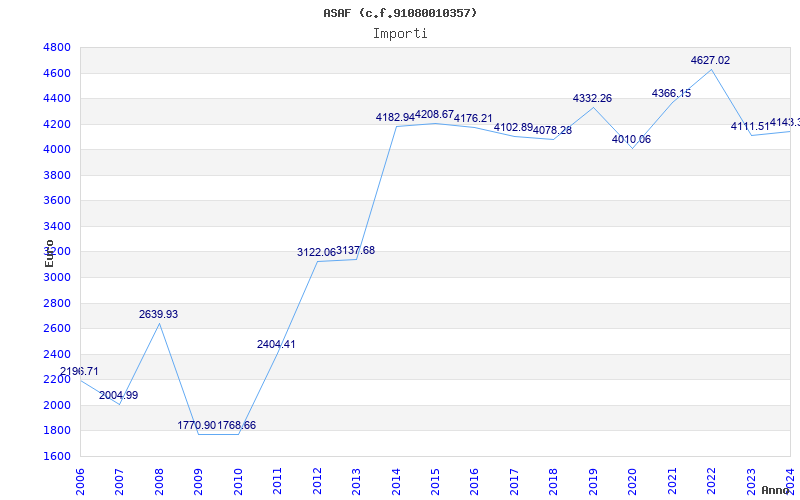Click data label 4111.51
The height and width of the screenshot is (500, 800).
pos(750,127)
